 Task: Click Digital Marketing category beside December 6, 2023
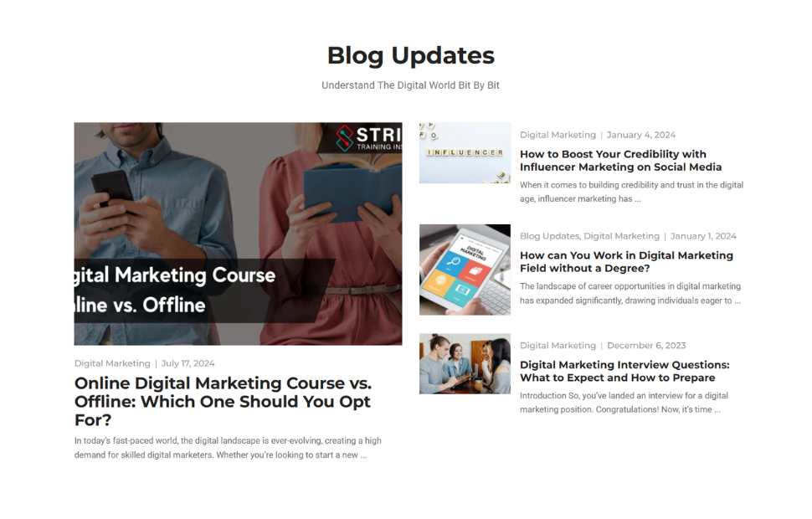point(558,346)
